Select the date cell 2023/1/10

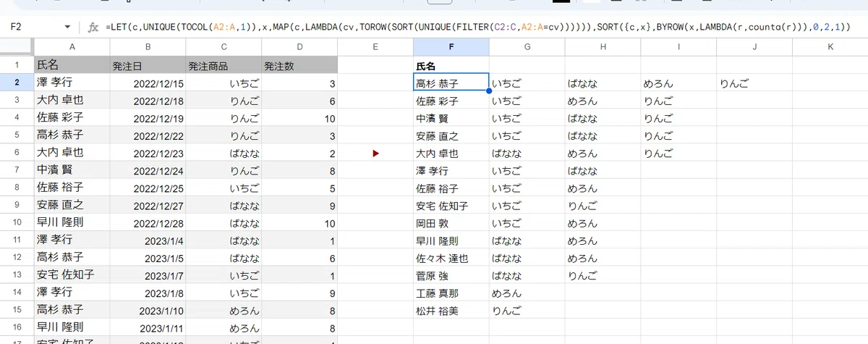pos(148,310)
